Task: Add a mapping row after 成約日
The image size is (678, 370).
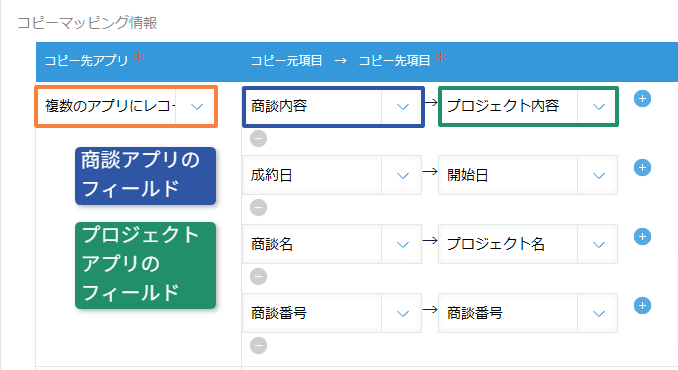Action: pyautogui.click(x=642, y=168)
